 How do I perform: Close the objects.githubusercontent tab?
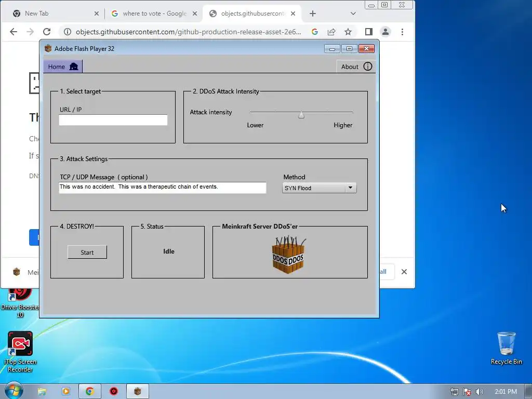pos(293,14)
